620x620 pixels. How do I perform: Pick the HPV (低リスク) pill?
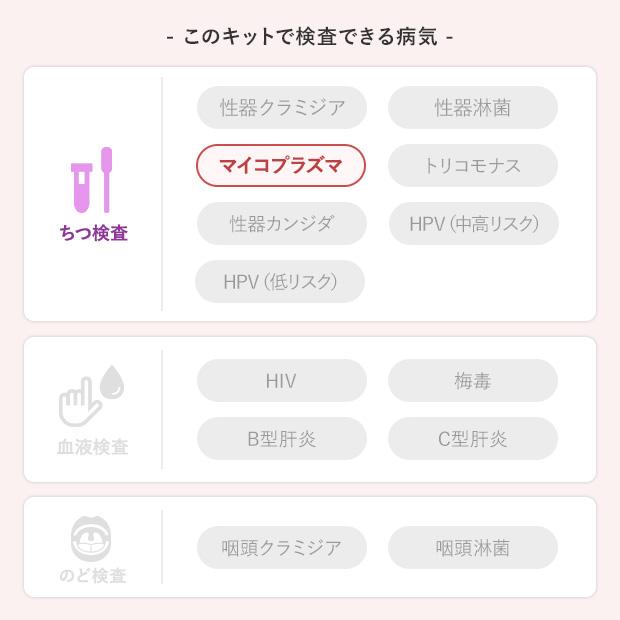[280, 282]
